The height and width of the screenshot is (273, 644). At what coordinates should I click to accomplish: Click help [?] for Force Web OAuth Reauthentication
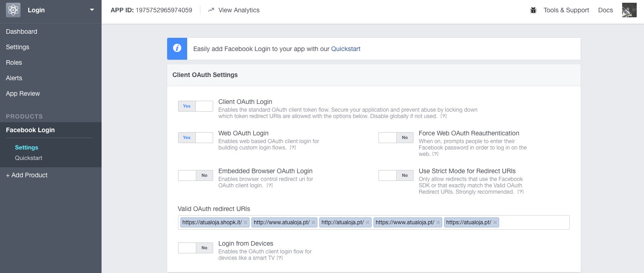coord(435,155)
